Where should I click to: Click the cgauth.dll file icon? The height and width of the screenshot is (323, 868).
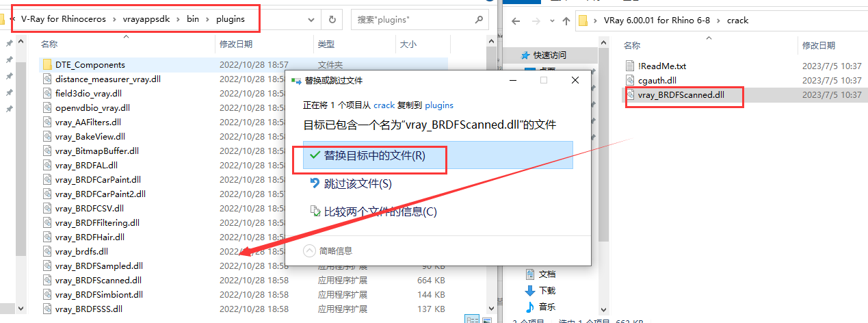[631, 80]
